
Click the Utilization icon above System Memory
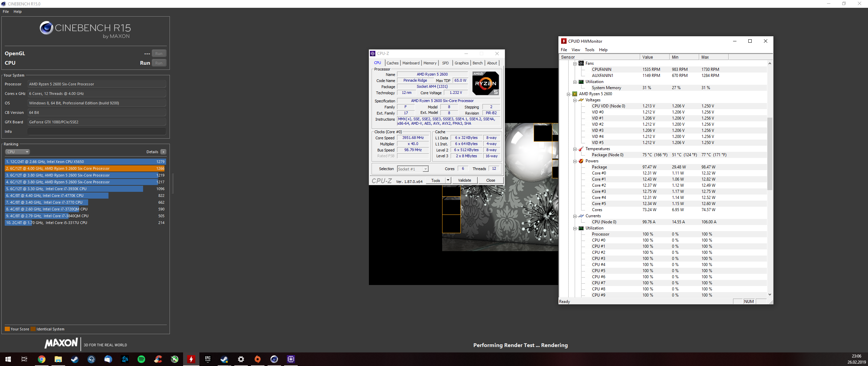pyautogui.click(x=581, y=82)
